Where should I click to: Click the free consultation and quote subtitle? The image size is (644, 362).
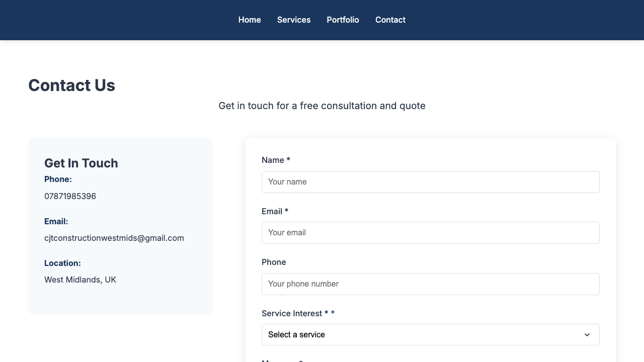322,106
